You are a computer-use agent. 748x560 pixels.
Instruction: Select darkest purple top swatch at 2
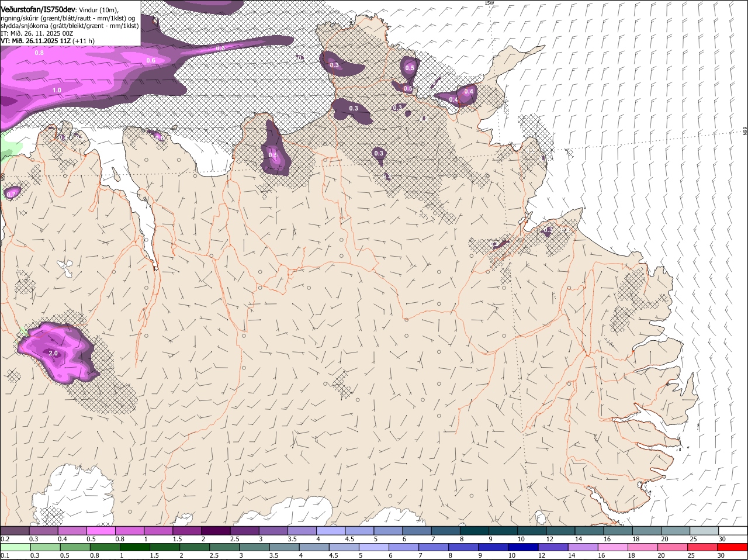coord(216,531)
